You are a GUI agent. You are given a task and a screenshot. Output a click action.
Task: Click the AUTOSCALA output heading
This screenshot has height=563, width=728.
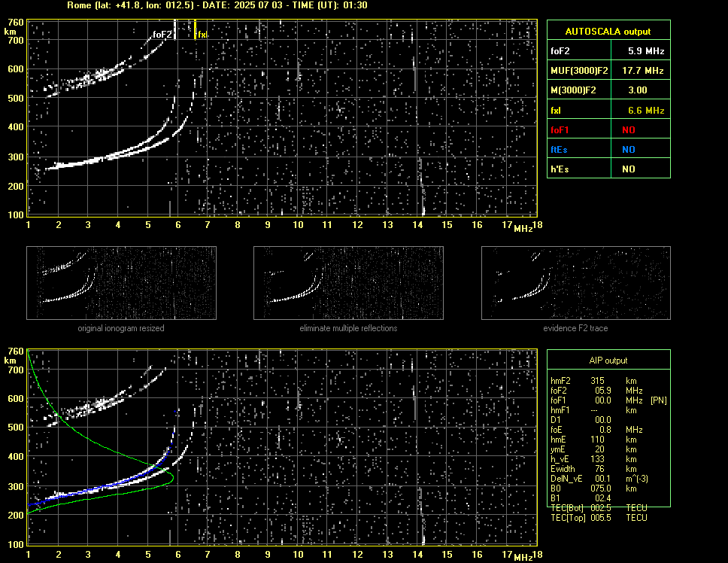pyautogui.click(x=608, y=32)
